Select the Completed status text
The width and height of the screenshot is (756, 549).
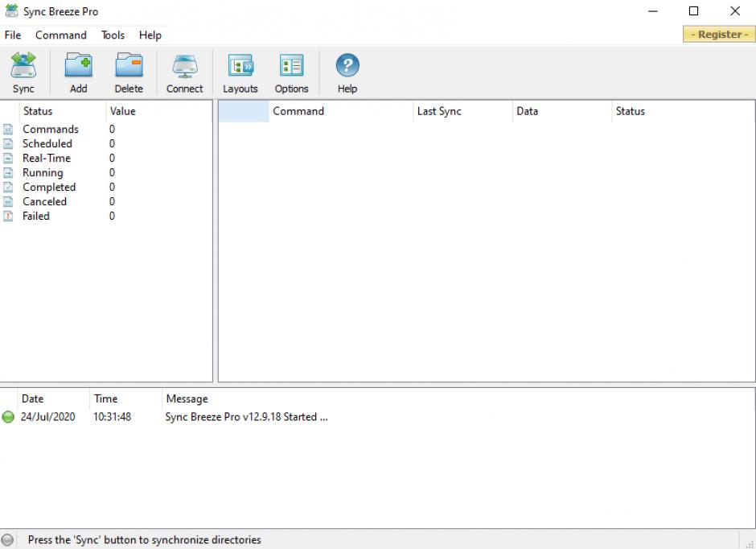(49, 188)
